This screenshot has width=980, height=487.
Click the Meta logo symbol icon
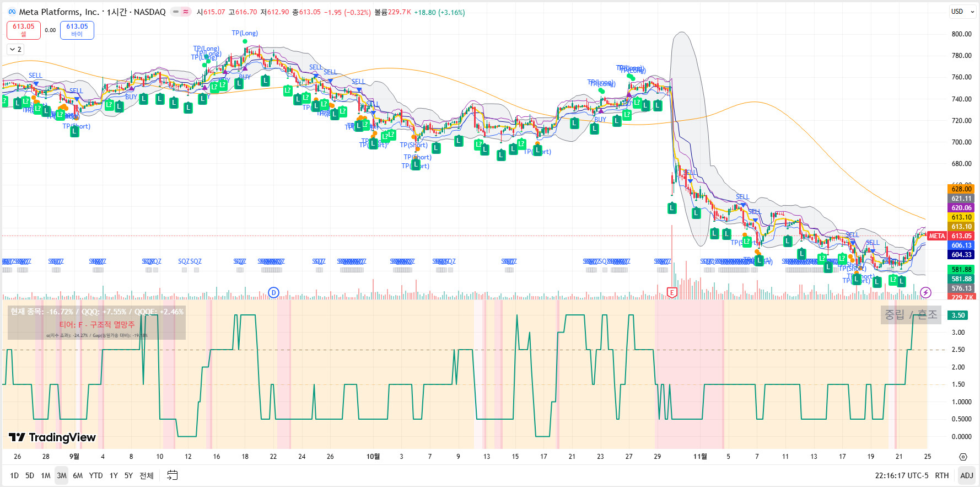pyautogui.click(x=12, y=12)
